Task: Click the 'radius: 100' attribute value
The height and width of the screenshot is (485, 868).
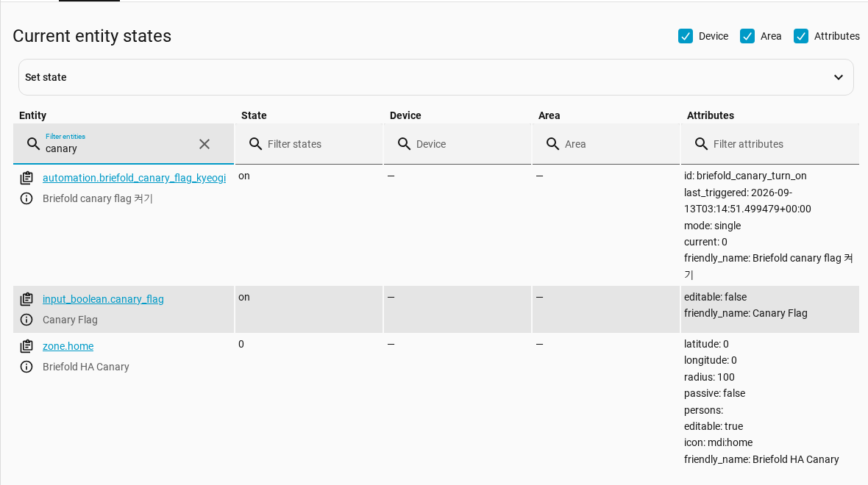Action: tap(709, 377)
